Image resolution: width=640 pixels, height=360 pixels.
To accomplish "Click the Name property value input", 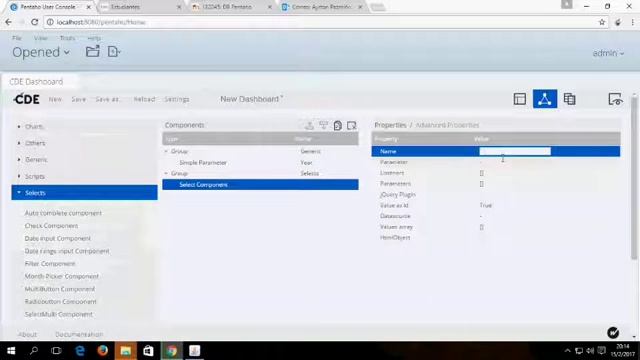I will pos(515,151).
